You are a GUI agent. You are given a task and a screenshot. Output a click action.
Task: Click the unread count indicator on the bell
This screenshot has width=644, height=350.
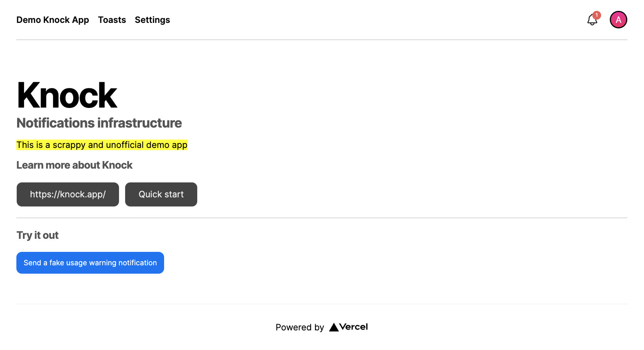coord(596,15)
